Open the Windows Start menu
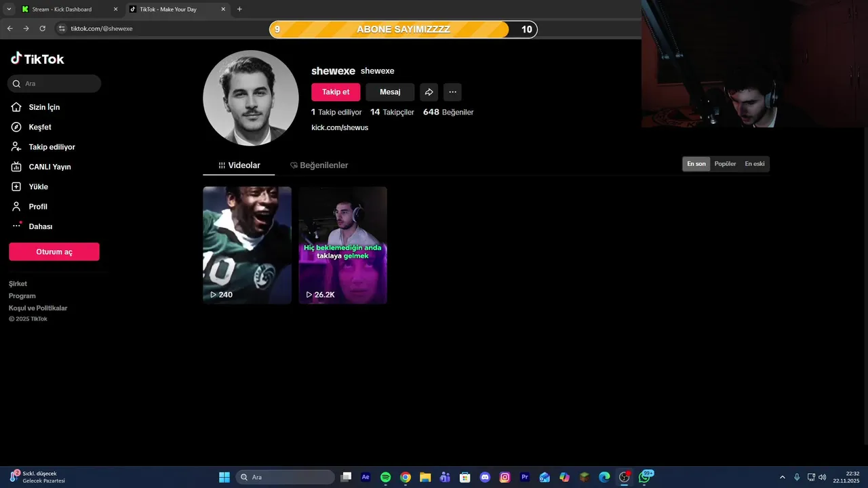This screenshot has height=488, width=868. (224, 477)
